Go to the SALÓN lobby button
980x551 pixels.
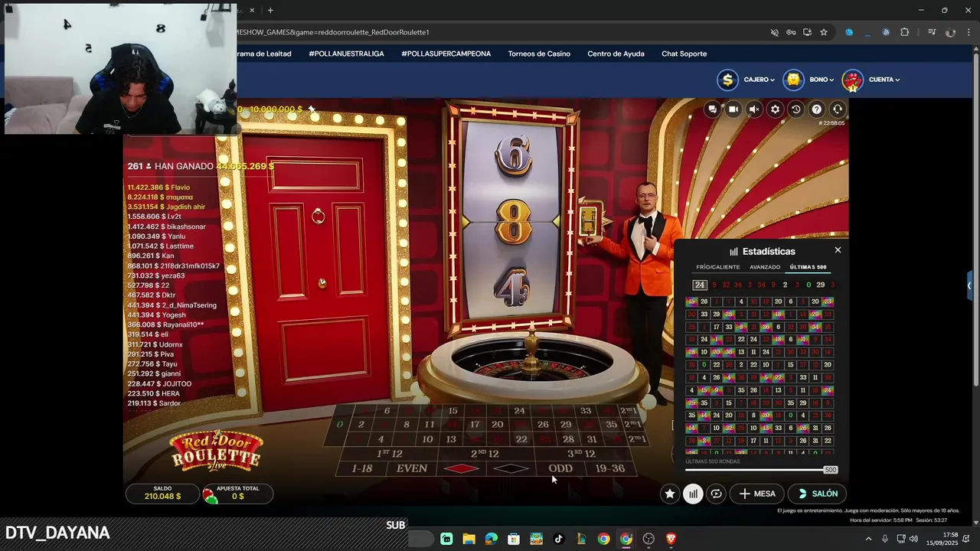pos(818,494)
